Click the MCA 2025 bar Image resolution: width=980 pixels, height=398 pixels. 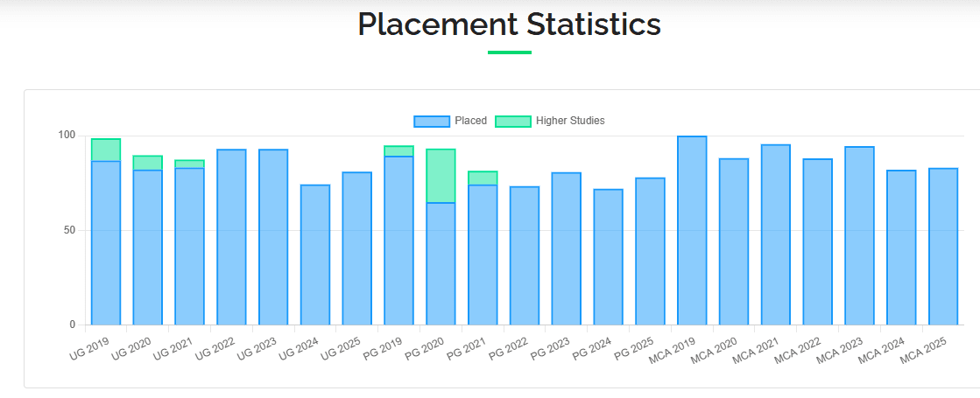coord(943,247)
